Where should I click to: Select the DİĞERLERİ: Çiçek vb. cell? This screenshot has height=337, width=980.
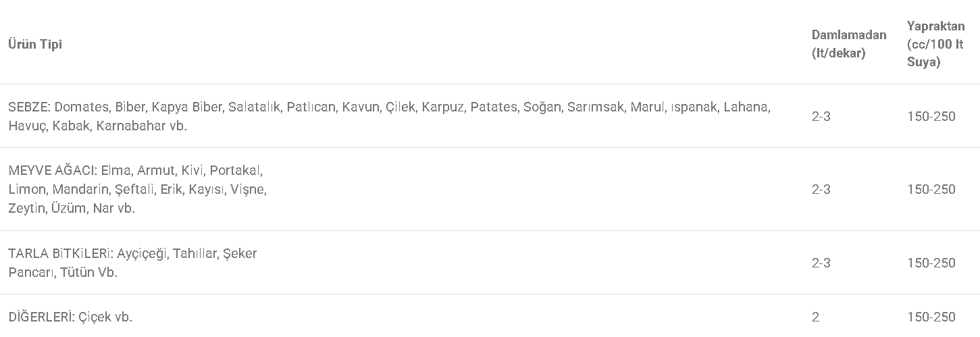click(x=70, y=317)
